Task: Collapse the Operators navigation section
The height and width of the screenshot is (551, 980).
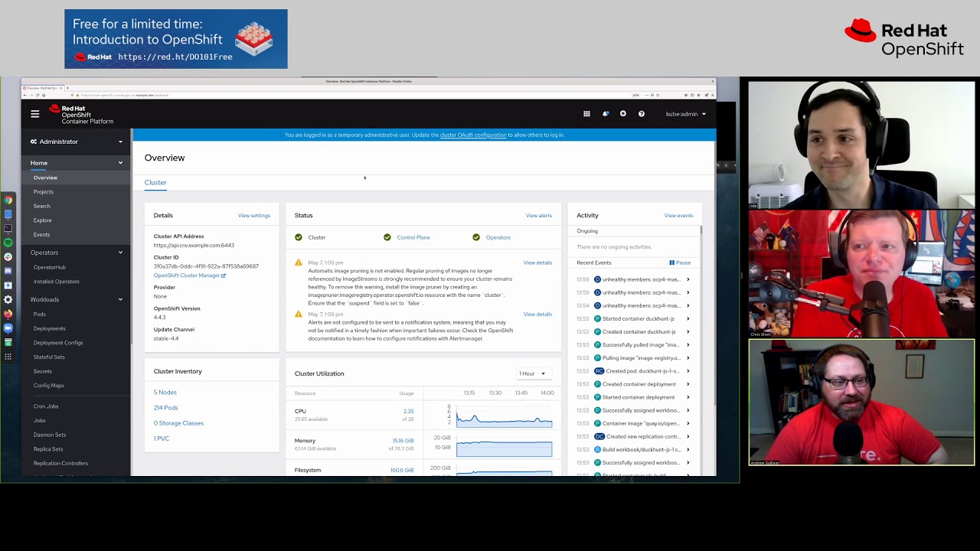Action: (x=77, y=253)
